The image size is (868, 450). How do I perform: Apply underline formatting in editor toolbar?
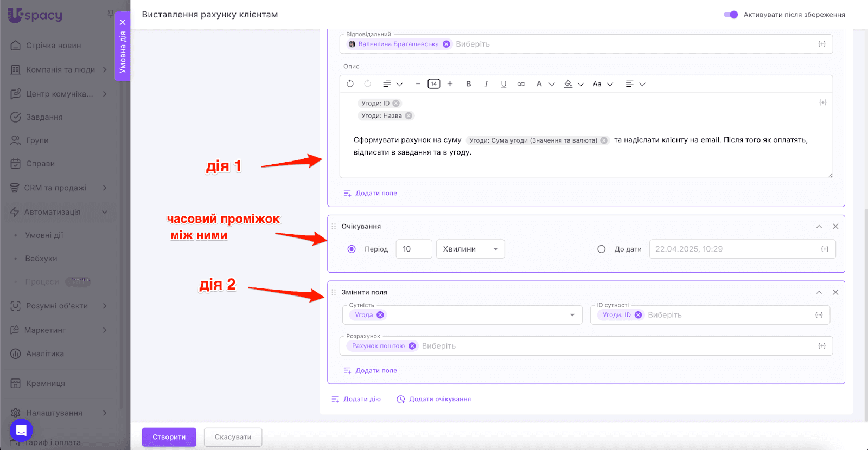coord(503,84)
